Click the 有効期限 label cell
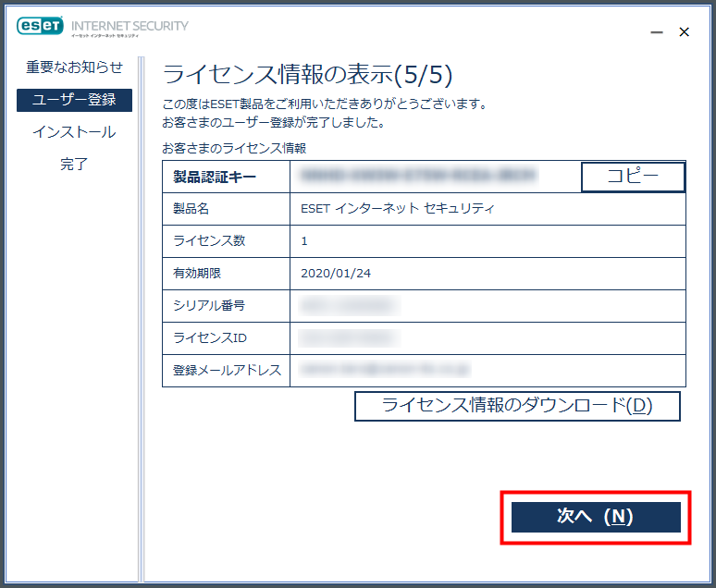716x588 pixels. [x=226, y=274]
